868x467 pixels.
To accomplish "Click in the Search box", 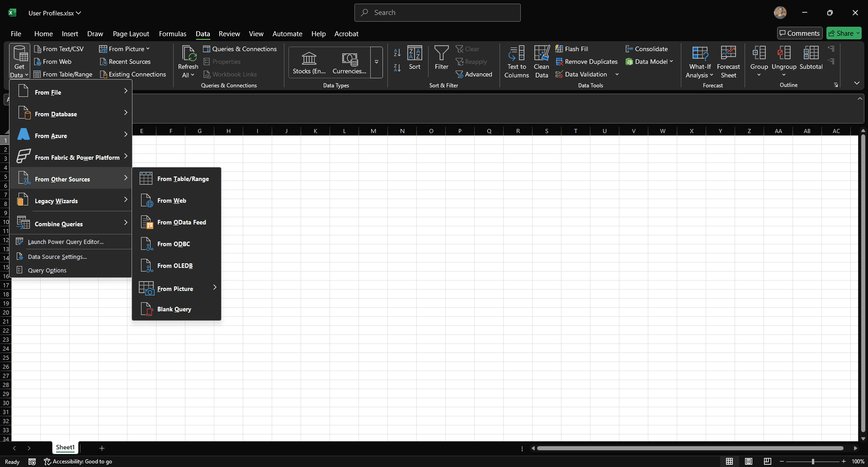I will pos(437,13).
